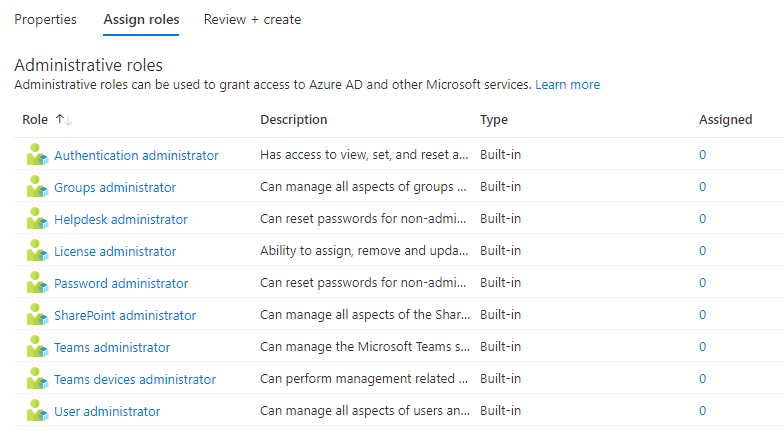Viewport: 784px width, 441px height.
Task: Sort the table by Role column arrows
Action: (x=64, y=120)
